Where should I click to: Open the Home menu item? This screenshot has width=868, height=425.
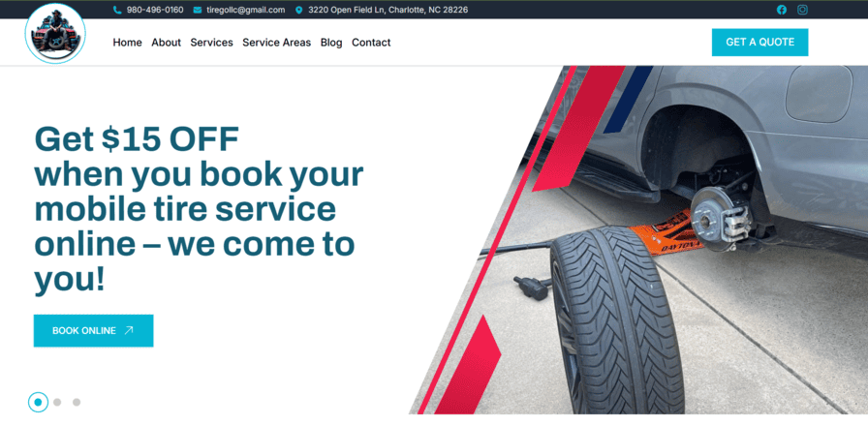(x=127, y=43)
